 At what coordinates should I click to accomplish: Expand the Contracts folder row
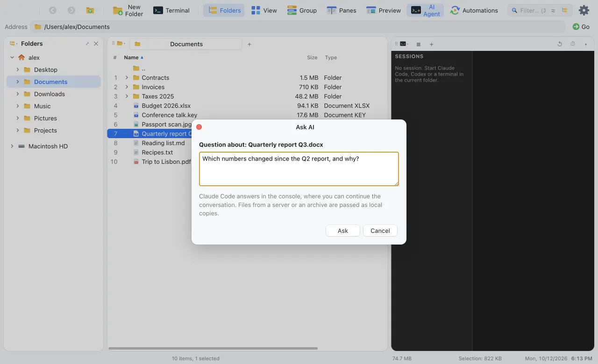[127, 77]
